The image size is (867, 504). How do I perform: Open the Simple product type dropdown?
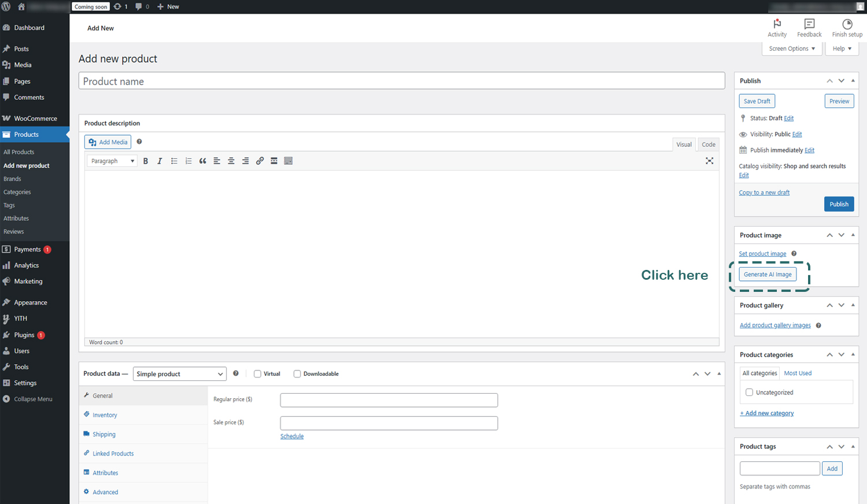tap(179, 374)
